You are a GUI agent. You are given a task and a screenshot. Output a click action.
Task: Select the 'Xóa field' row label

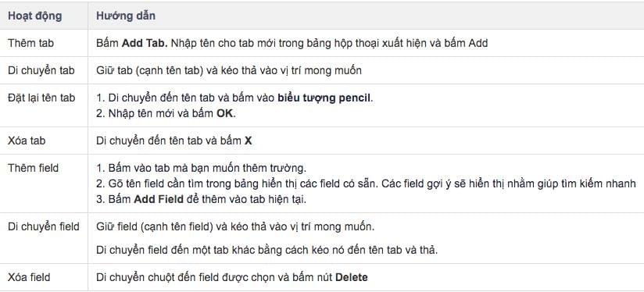(x=29, y=277)
